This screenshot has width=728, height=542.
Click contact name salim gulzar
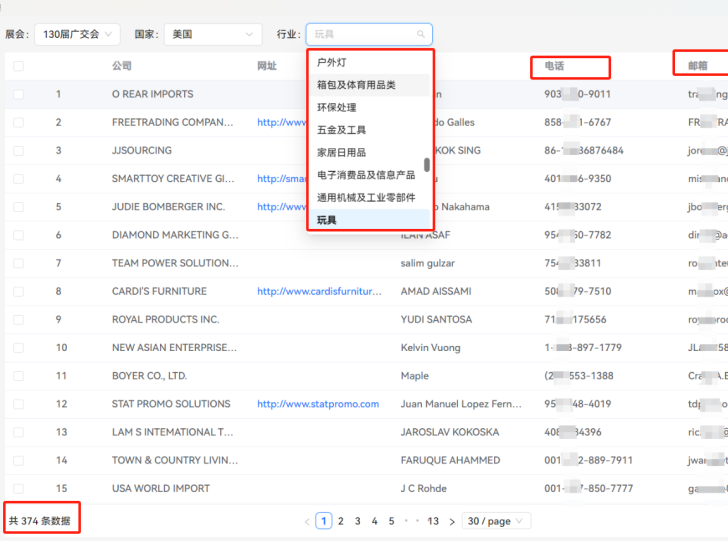[x=428, y=263]
